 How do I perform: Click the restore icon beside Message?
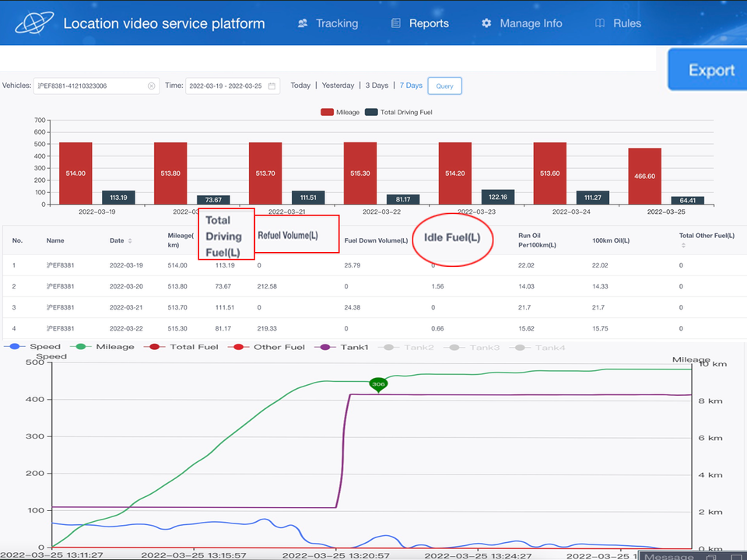710,556
